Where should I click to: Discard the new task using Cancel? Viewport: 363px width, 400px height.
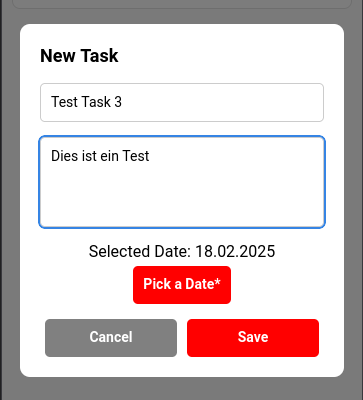pos(111,338)
